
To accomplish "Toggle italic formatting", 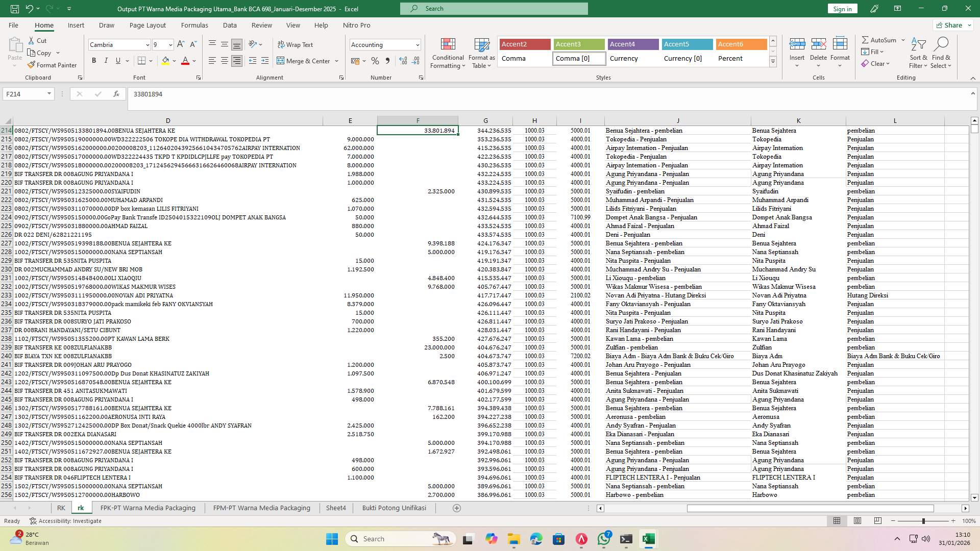I will [x=106, y=60].
